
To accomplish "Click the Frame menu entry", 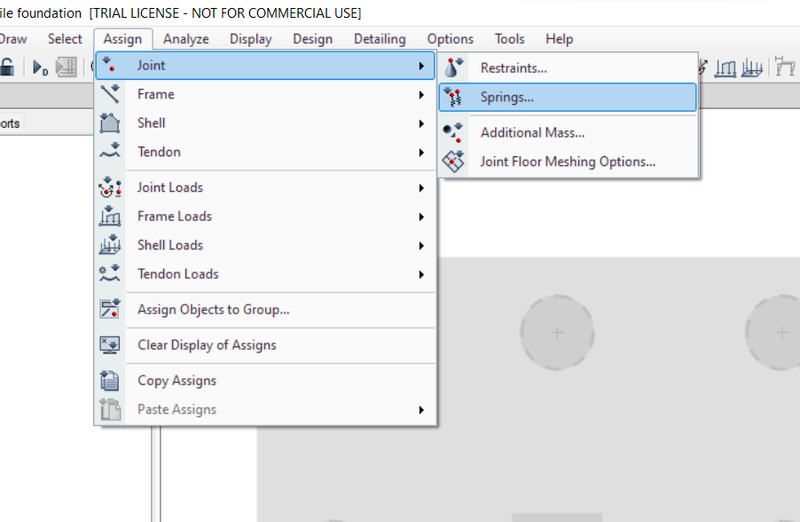I will click(x=265, y=94).
